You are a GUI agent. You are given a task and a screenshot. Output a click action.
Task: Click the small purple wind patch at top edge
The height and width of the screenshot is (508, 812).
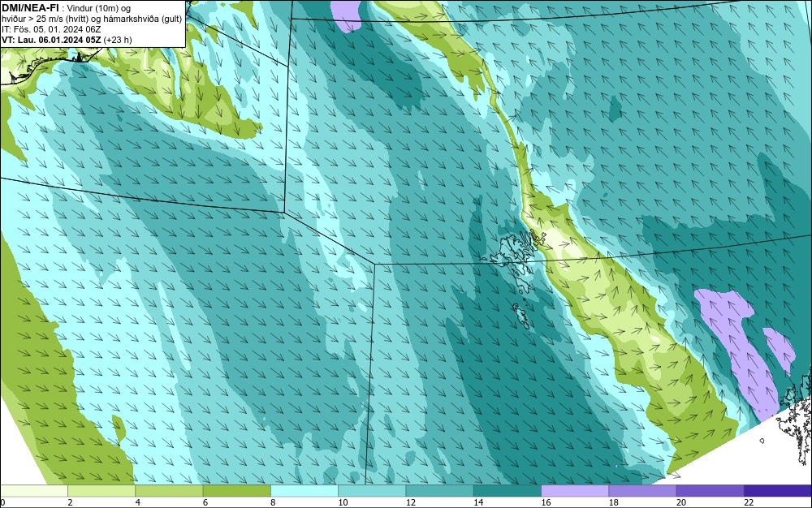point(345,15)
